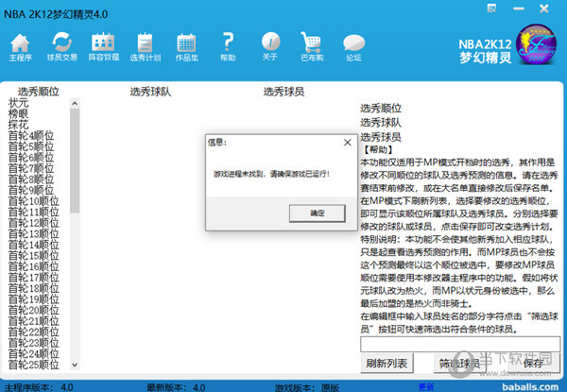The image size is (567, 392).
Task: Click the NBA2K12 梦幻精灵 round logo
Action: 536,44
